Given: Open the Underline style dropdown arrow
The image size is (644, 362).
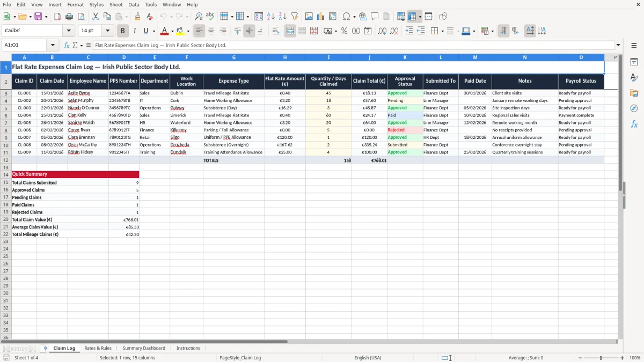Looking at the screenshot, I should [x=153, y=31].
